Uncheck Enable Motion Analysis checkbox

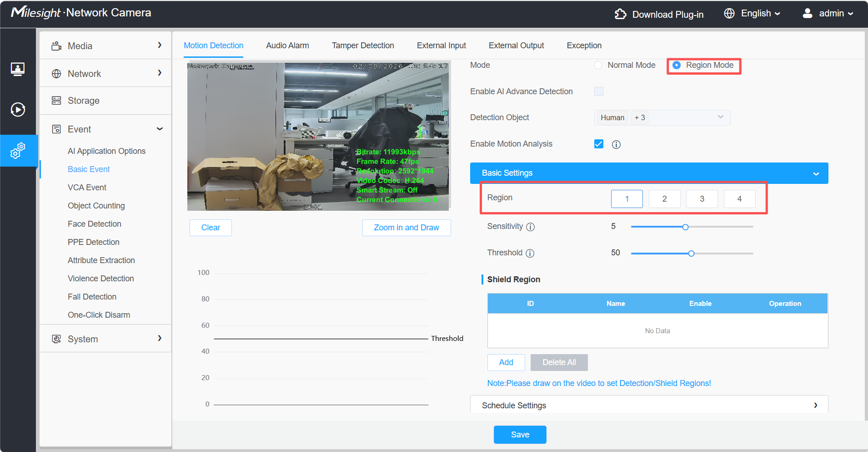(599, 144)
